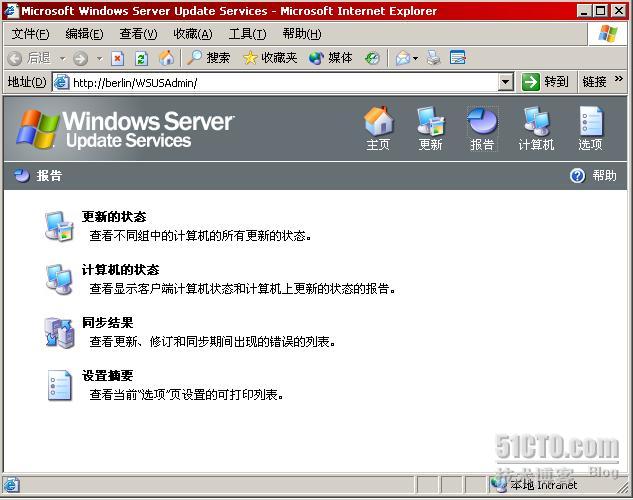633x500 pixels.
Task: Open the WSUS 选项 (Options) icon
Action: coord(591,128)
